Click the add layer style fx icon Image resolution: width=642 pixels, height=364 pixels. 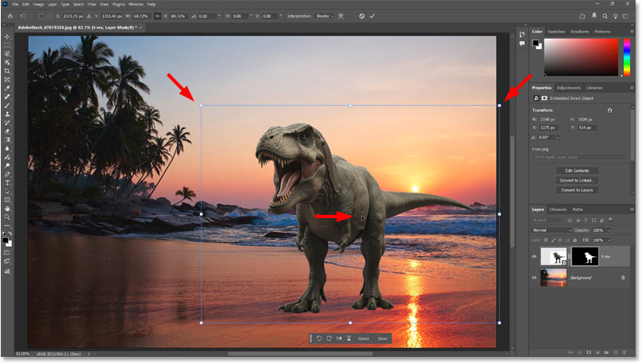[580, 353]
